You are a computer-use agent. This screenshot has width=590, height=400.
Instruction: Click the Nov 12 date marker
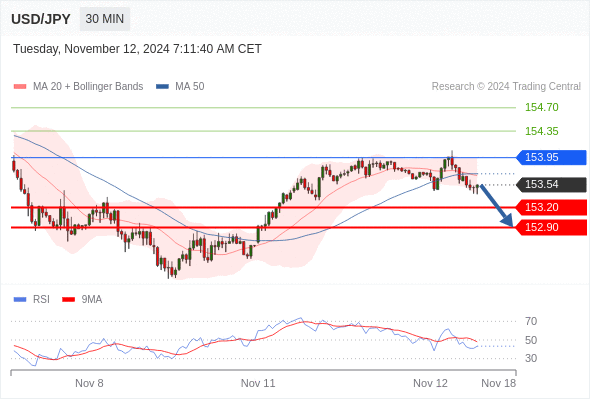(430, 383)
